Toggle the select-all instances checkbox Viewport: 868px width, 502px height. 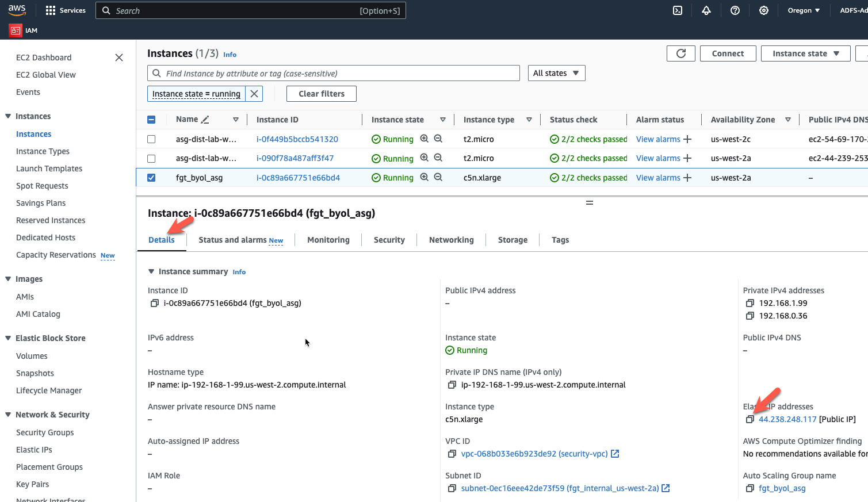[x=151, y=120]
